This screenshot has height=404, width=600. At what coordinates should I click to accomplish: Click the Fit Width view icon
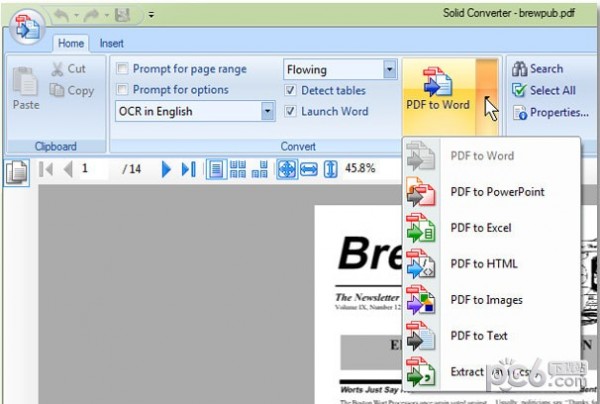[x=309, y=169]
